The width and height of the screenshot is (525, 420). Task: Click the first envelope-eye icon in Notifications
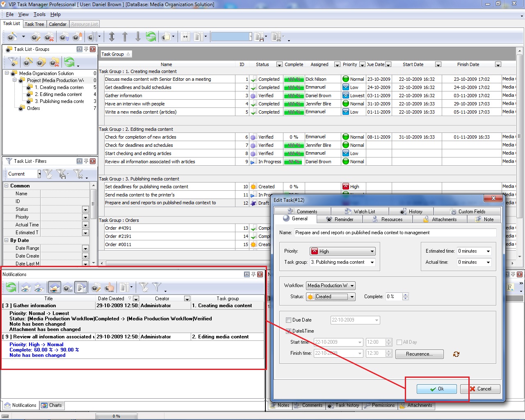point(26,287)
